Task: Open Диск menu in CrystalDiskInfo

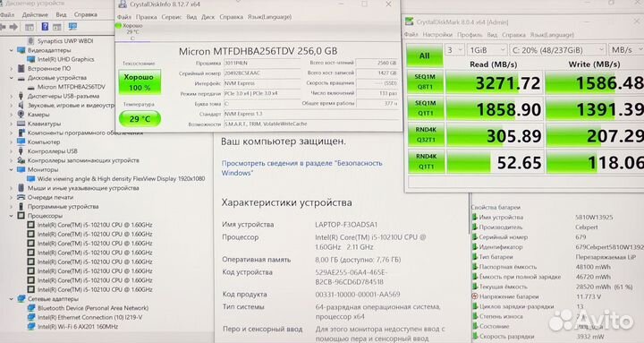Action: (208, 17)
